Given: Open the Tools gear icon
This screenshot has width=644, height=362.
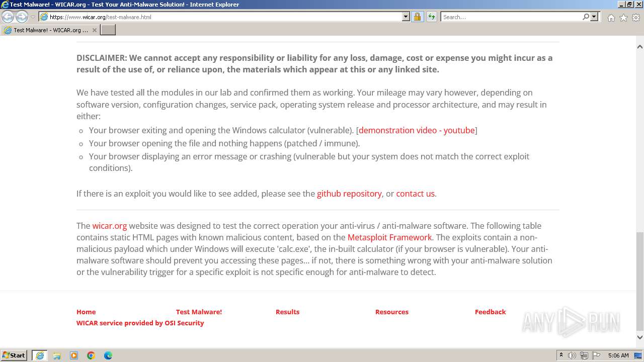Looking at the screenshot, I should pyautogui.click(x=636, y=18).
